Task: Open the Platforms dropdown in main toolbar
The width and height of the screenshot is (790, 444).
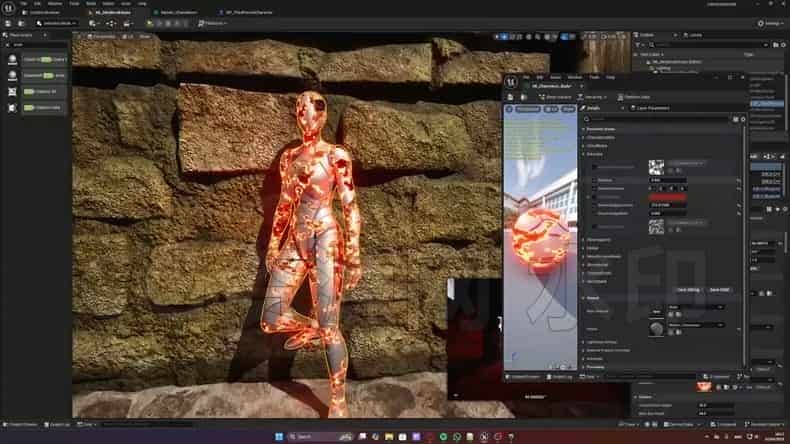Action: click(x=213, y=23)
